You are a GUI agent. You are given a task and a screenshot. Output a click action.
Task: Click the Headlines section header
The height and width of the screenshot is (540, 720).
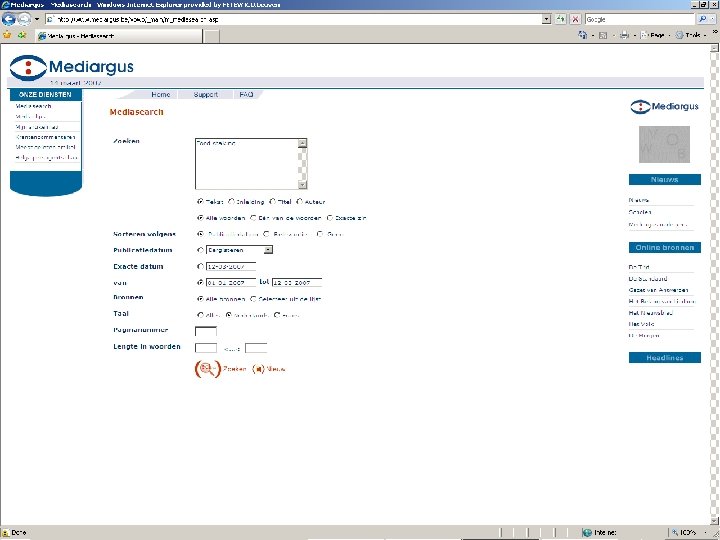tap(664, 358)
